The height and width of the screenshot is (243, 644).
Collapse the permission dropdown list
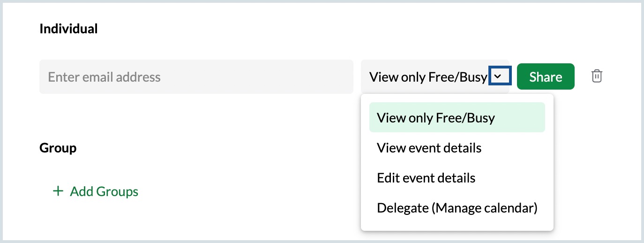[500, 76]
